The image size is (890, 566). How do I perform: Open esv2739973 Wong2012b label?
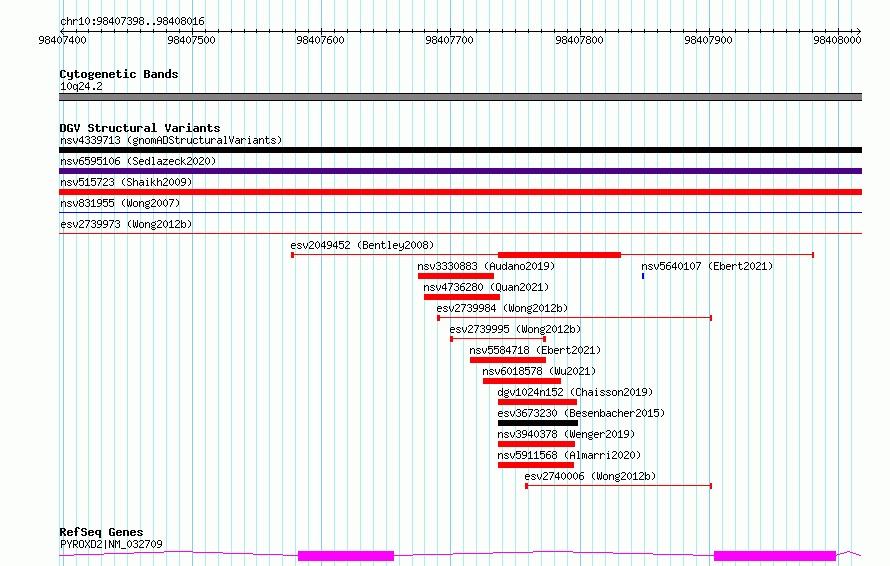coord(126,224)
